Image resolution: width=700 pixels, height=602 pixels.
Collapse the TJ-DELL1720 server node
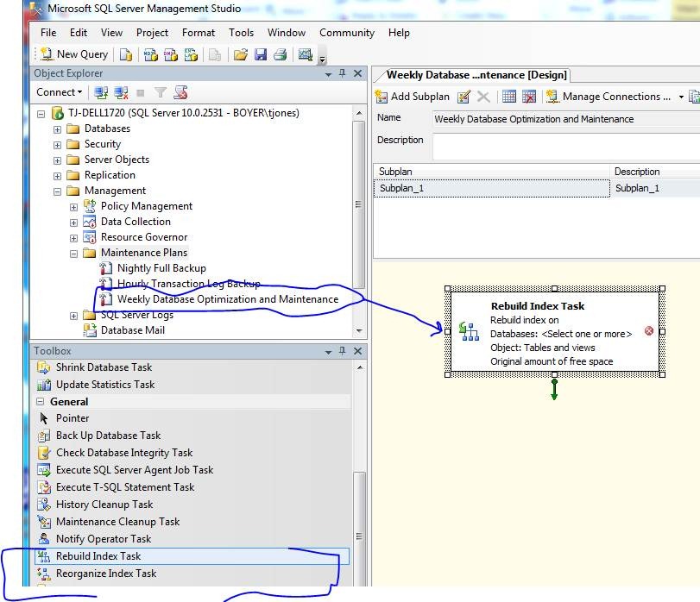click(41, 114)
